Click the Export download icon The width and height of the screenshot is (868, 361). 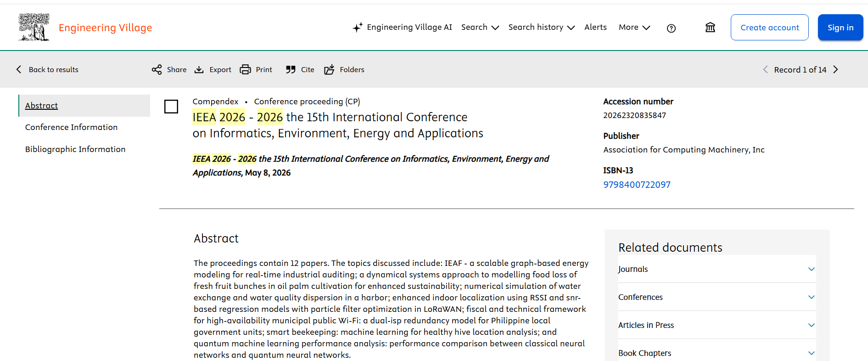[x=199, y=69]
